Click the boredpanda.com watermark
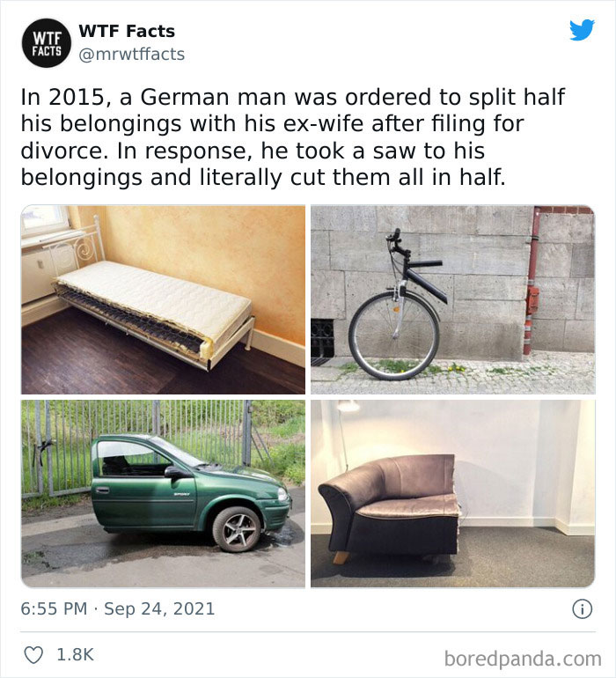 coord(523,657)
